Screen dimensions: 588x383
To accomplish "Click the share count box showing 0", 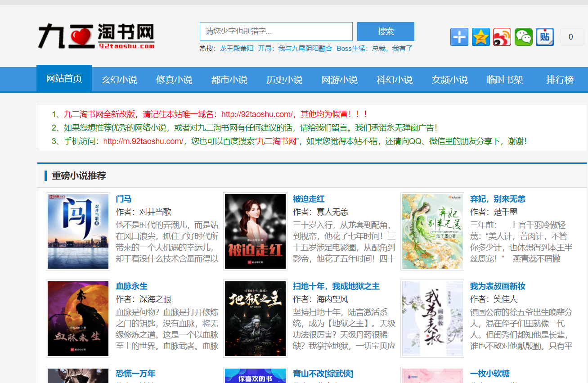I will pos(571,37).
